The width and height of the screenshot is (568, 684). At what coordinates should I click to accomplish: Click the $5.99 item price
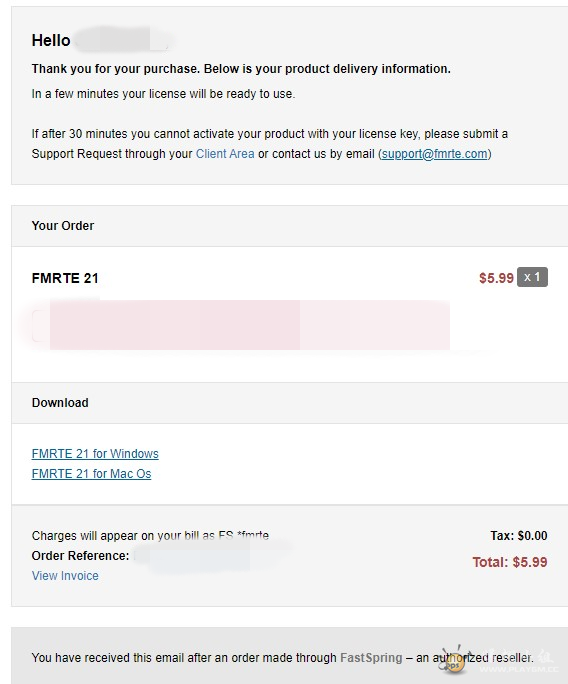496,278
